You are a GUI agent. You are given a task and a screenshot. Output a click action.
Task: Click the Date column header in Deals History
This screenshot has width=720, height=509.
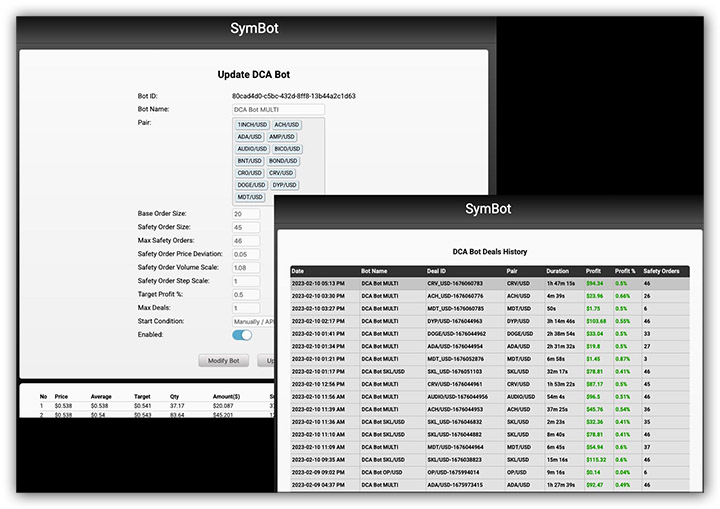(298, 271)
